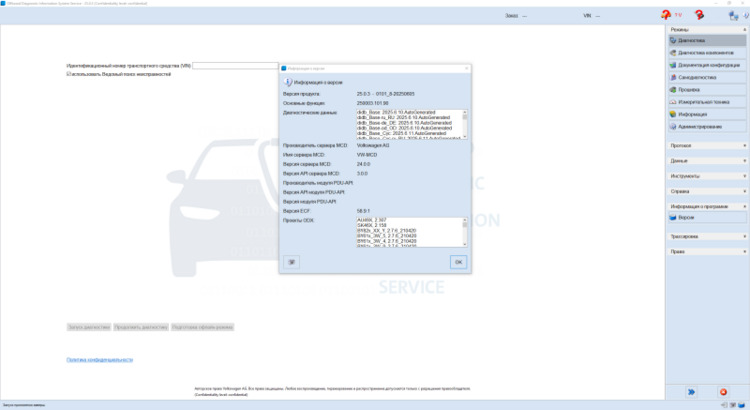Screen dimensions: 750x410
Task: Open the Диагностика mode
Action: click(706, 40)
